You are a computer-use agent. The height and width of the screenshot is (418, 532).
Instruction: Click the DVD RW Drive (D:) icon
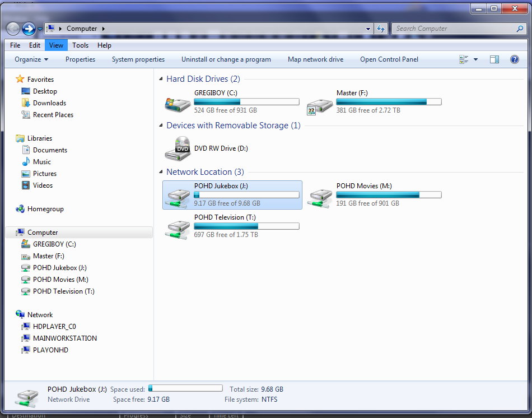click(178, 148)
